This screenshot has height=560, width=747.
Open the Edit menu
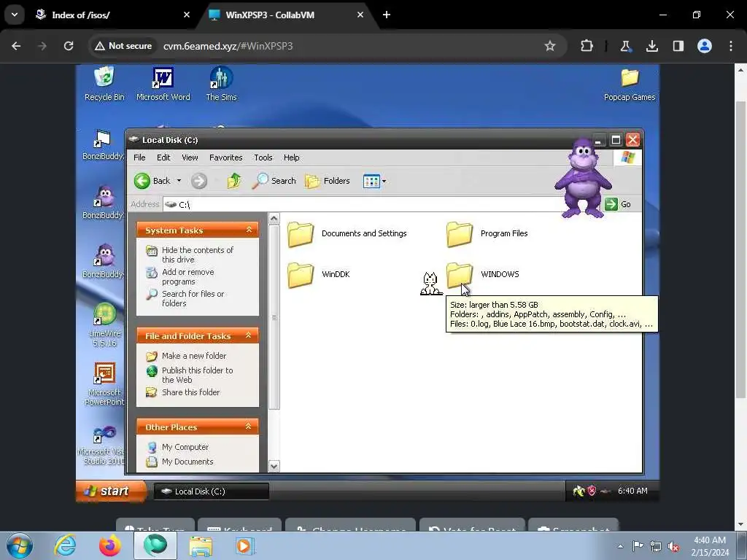[163, 157]
